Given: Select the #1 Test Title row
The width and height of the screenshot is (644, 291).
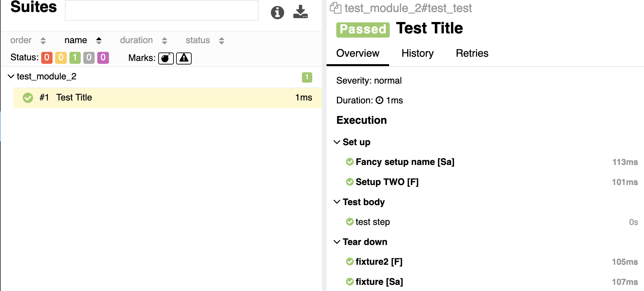Looking at the screenshot, I should click(x=168, y=98).
